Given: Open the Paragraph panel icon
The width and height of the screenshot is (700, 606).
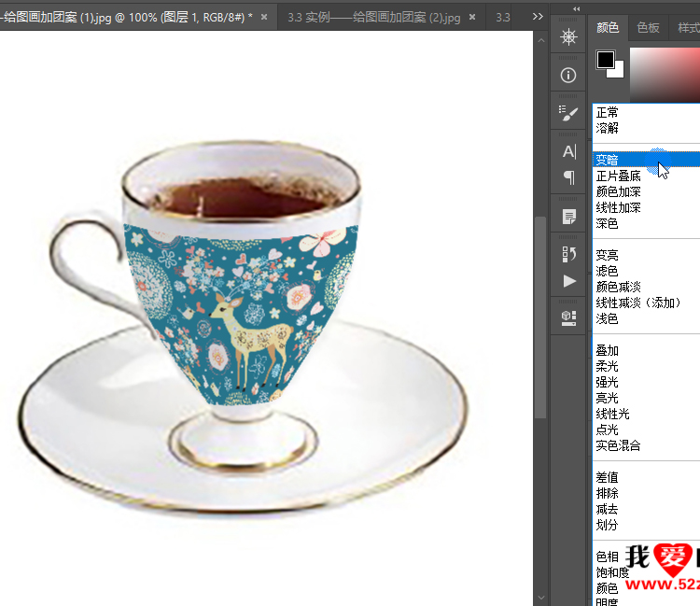Looking at the screenshot, I should (x=568, y=177).
